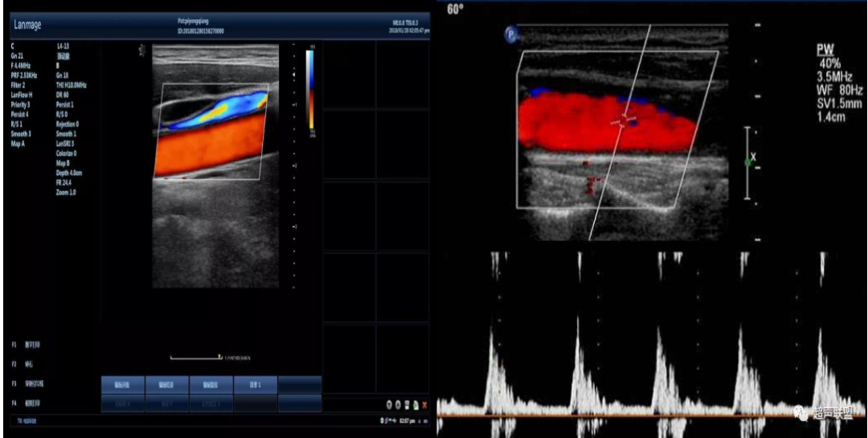
Task: Click the blue P probe-orientation marker
Action: coord(511,35)
